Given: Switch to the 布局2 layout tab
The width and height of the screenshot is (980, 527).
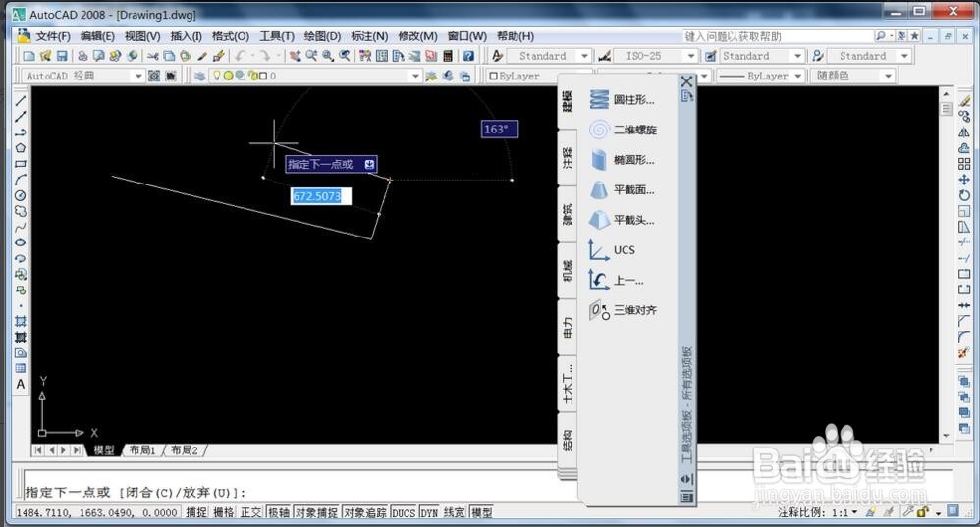Looking at the screenshot, I should pos(185,450).
